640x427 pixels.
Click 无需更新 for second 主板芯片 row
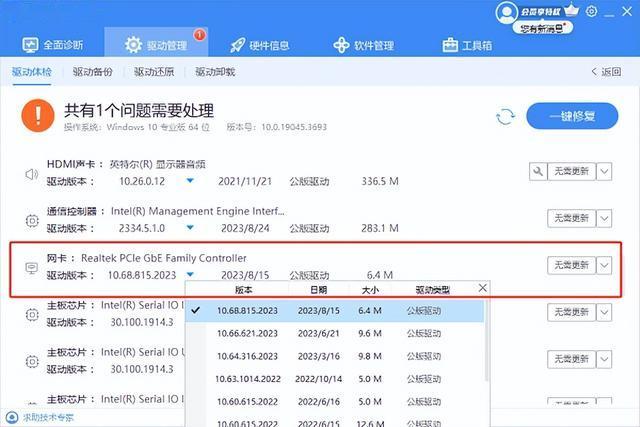571,359
